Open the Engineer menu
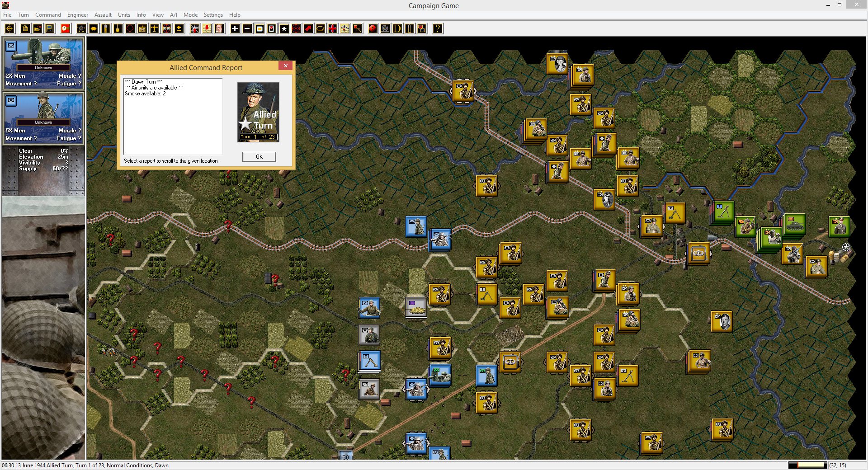Screen dimensions: 868x470 click(78, 15)
